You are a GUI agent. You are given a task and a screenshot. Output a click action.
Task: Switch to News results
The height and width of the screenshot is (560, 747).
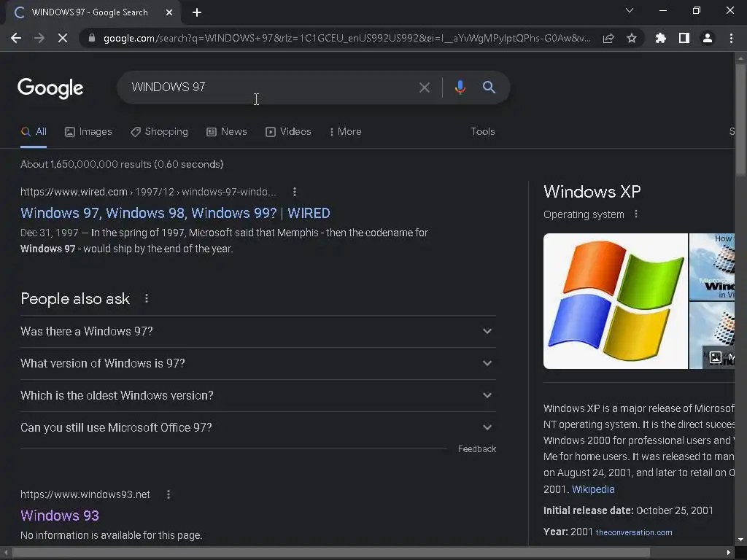226,132
